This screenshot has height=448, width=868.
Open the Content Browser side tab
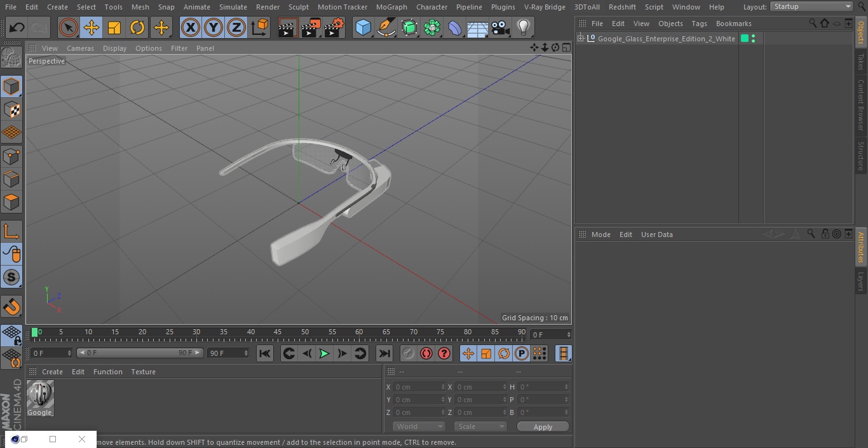tap(861, 105)
